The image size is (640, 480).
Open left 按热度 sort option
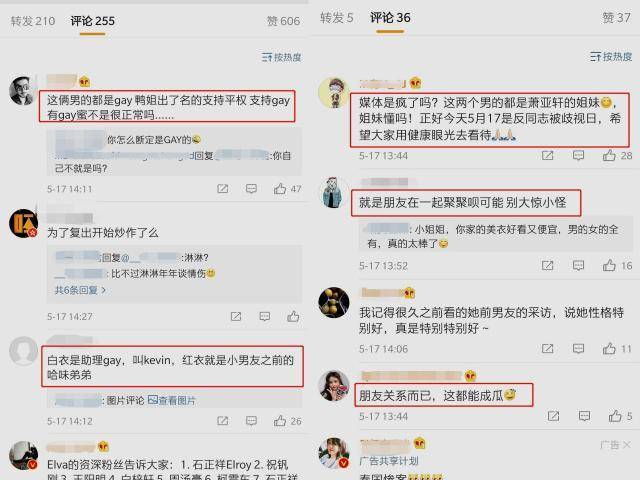[282, 57]
